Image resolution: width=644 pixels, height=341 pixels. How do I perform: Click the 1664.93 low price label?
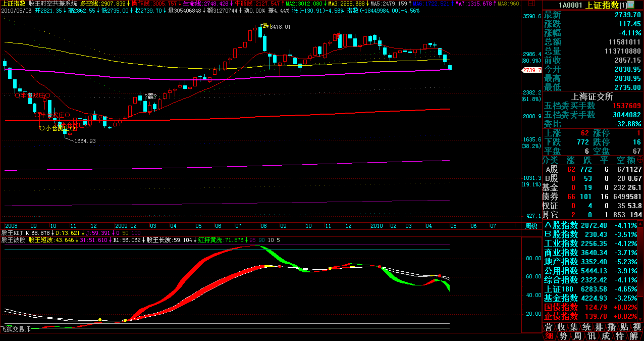tap(85, 141)
